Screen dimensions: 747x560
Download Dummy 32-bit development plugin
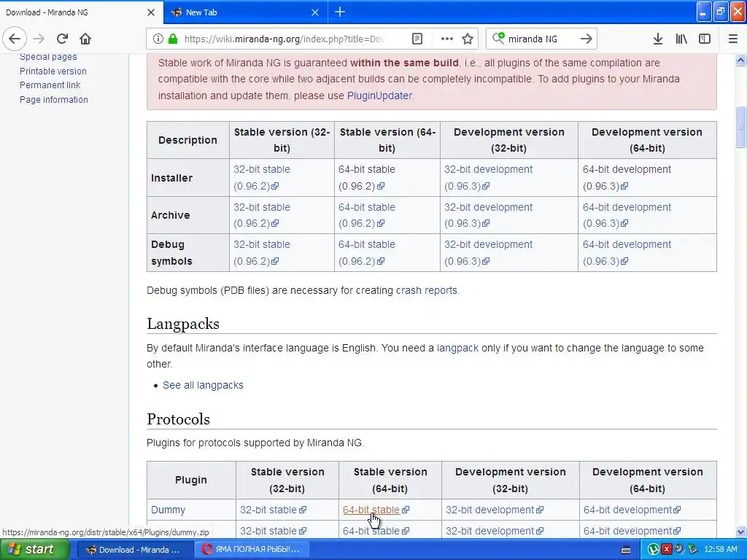[x=494, y=510]
